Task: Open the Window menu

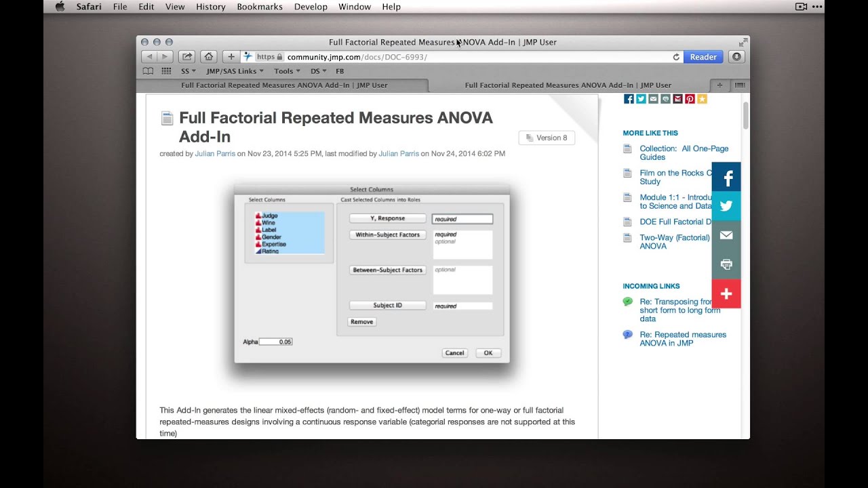Action: 355,7
